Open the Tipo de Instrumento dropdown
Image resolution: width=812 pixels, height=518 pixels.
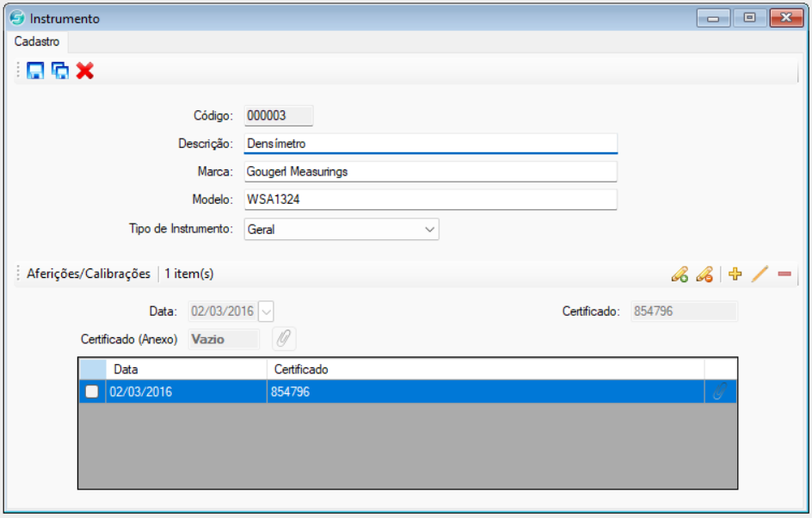click(x=429, y=230)
